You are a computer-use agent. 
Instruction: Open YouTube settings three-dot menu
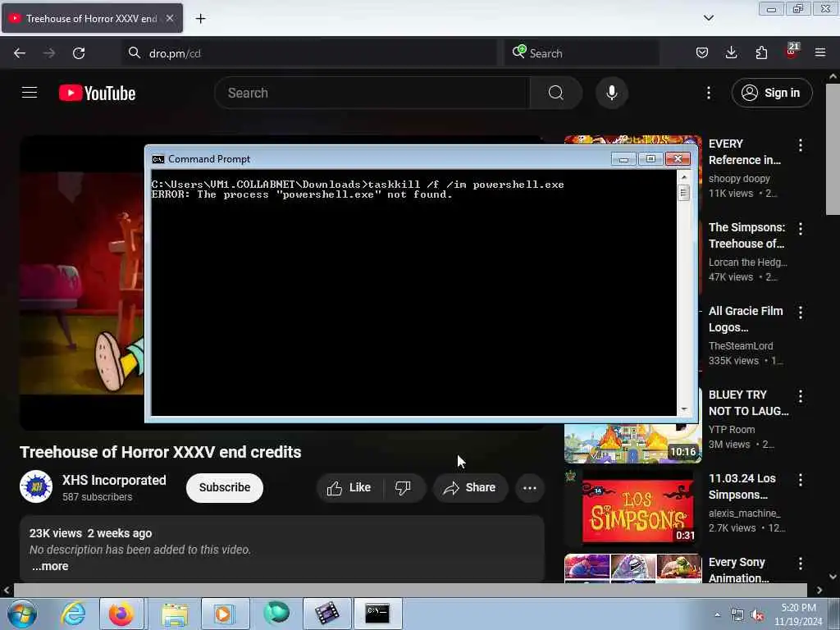[708, 93]
